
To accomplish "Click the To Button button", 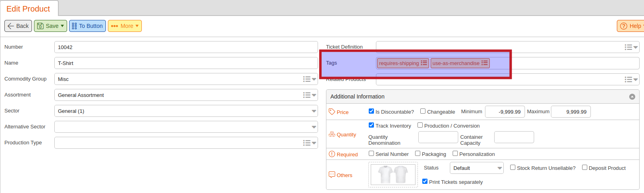I will coord(87,26).
